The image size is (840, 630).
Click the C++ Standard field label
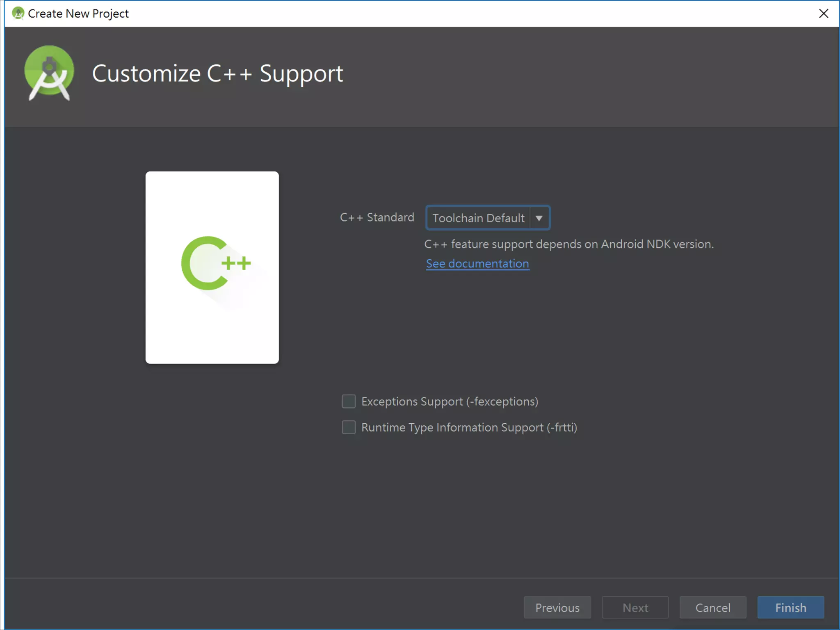(377, 217)
